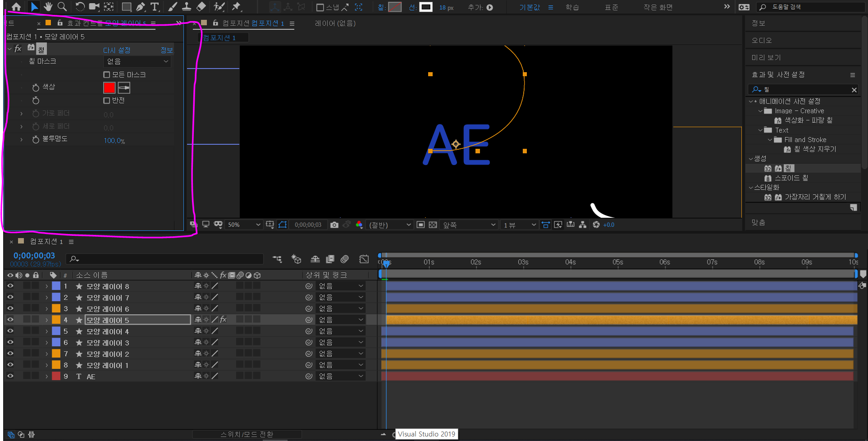
Task: Select the Pan Behind anchor point tool
Action: [x=109, y=7]
